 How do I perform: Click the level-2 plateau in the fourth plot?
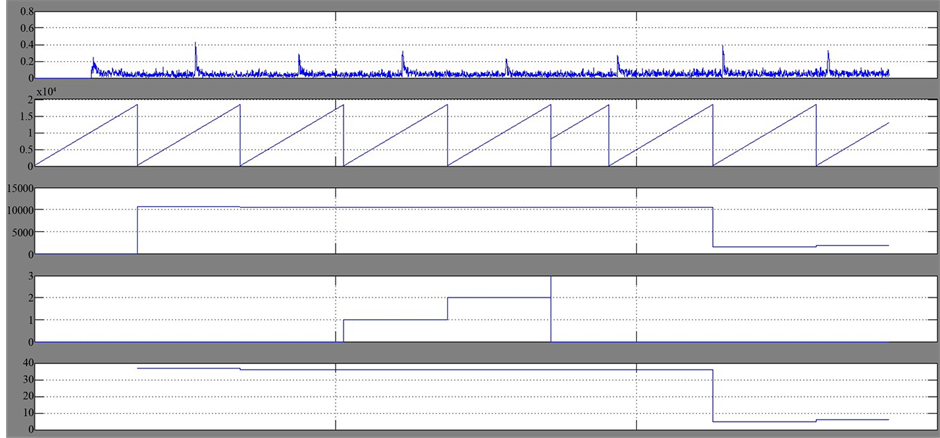498,297
